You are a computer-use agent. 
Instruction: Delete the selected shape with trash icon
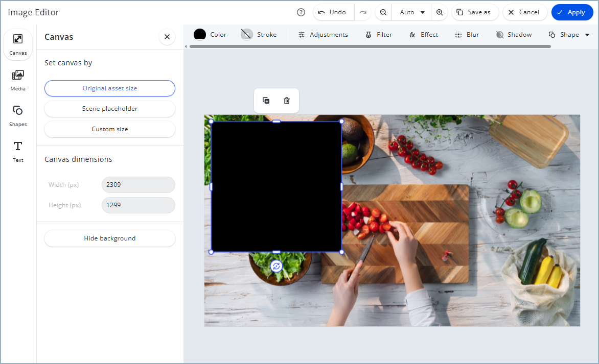tap(287, 101)
